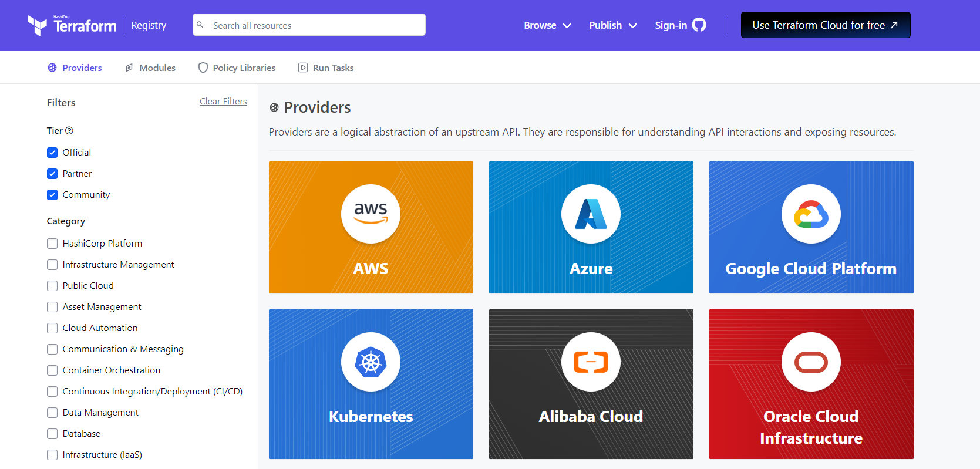This screenshot has height=469, width=980.
Task: Open the Kubernetes provider card
Action: (x=371, y=384)
